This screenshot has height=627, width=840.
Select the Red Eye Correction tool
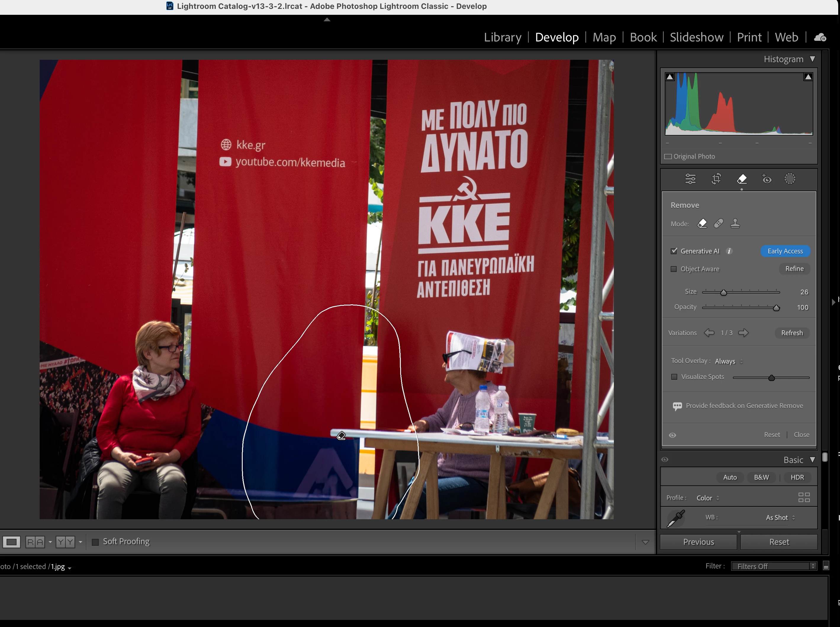point(766,179)
